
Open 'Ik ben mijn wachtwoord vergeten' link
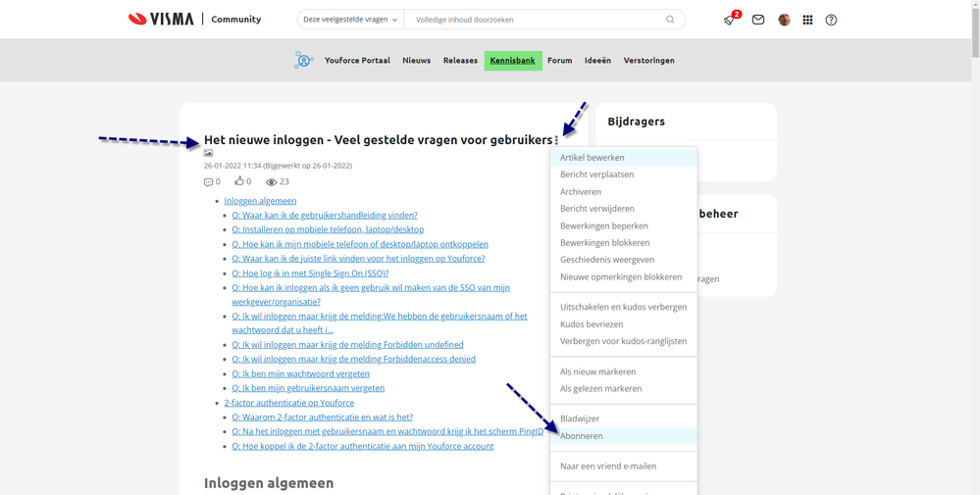pos(300,373)
